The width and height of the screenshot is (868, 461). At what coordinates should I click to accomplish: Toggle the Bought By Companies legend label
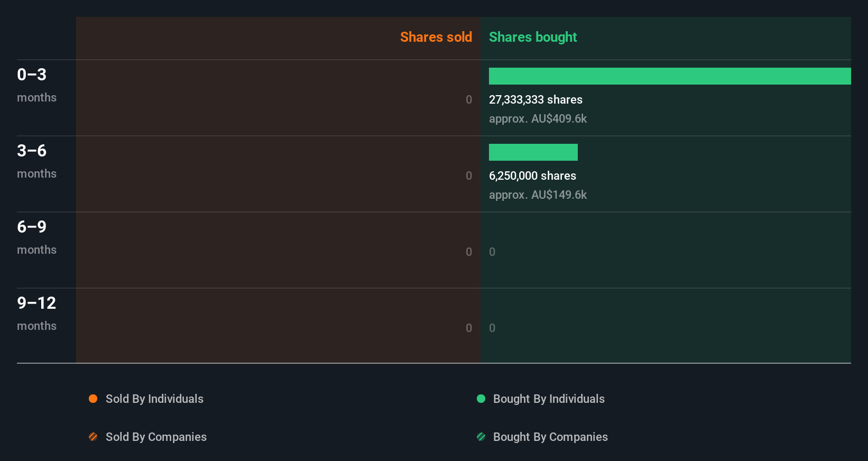tap(550, 437)
